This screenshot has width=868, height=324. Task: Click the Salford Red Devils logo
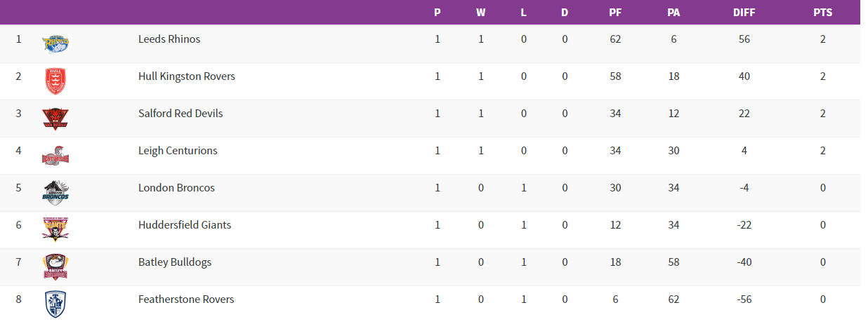55,118
